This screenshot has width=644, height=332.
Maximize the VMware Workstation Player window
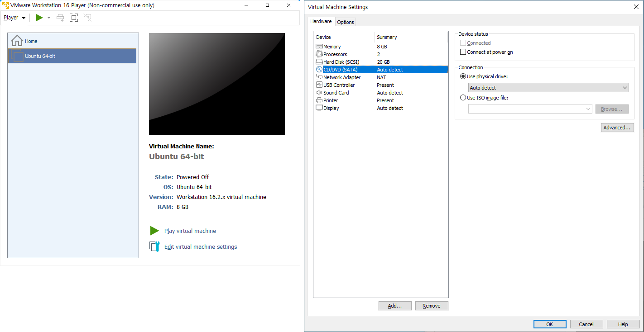pyautogui.click(x=267, y=5)
